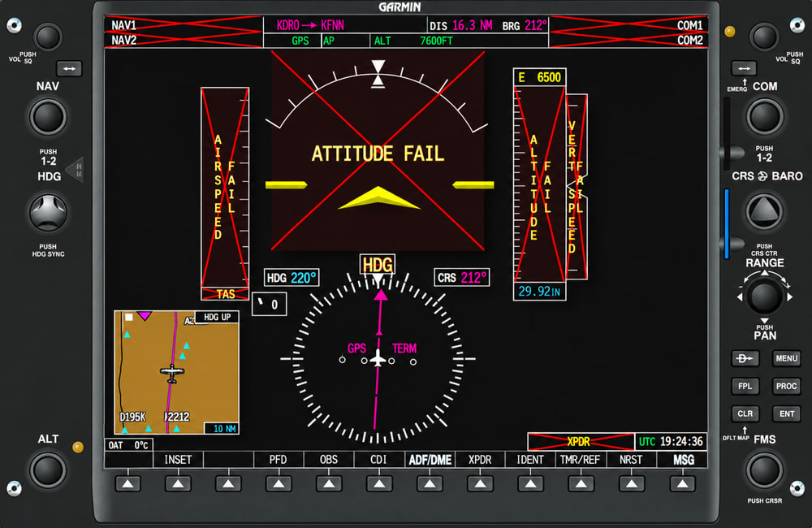Click the inset map thumbnail
The width and height of the screenshot is (812, 528).
pos(176,373)
